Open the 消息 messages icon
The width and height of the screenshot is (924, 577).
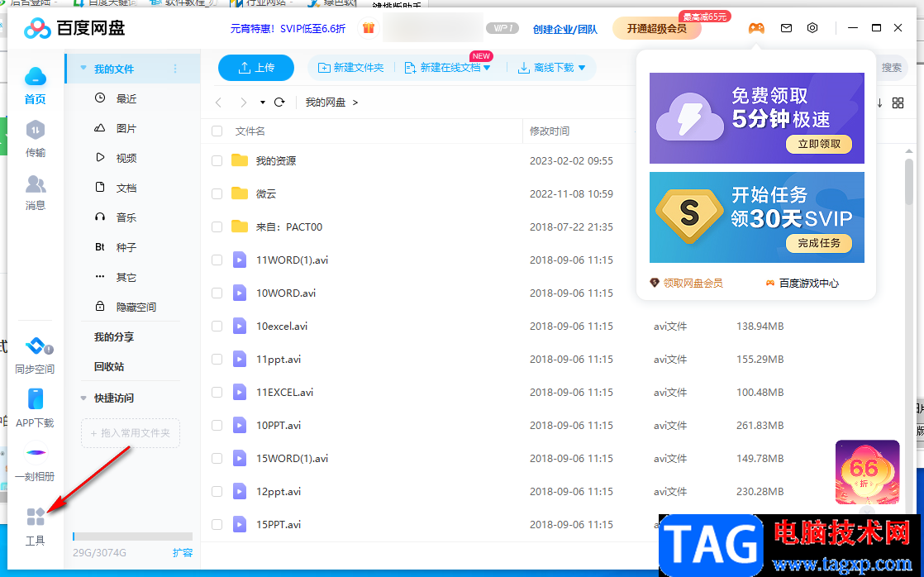(x=36, y=184)
